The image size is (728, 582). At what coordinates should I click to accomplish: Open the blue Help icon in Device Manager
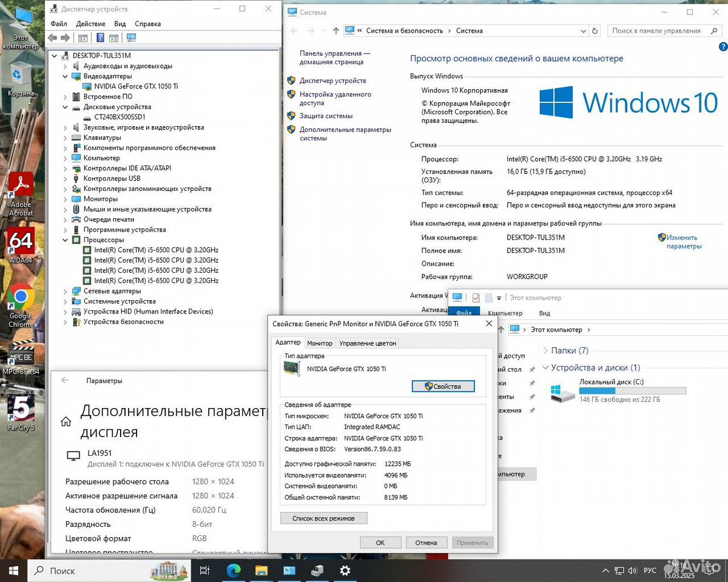pos(100,38)
